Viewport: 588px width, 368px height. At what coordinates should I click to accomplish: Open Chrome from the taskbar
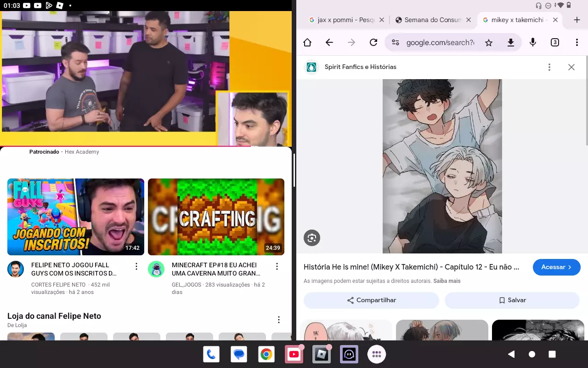pos(266,354)
